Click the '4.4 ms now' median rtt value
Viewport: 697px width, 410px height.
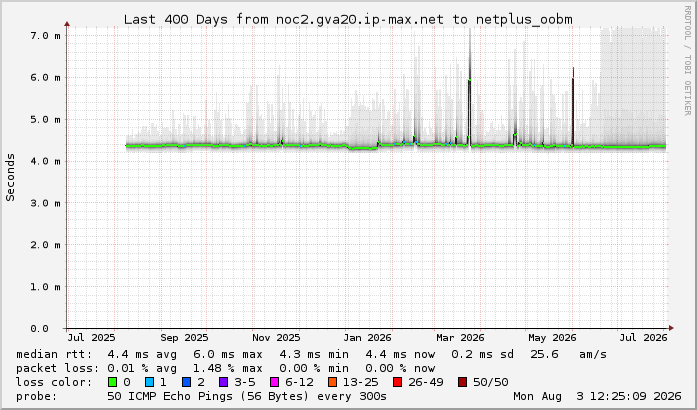[x=400, y=354]
